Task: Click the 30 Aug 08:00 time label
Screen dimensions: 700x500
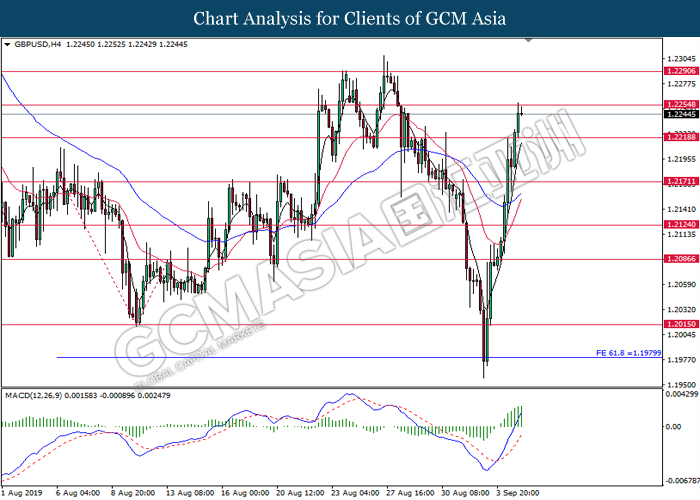Action: [466, 493]
